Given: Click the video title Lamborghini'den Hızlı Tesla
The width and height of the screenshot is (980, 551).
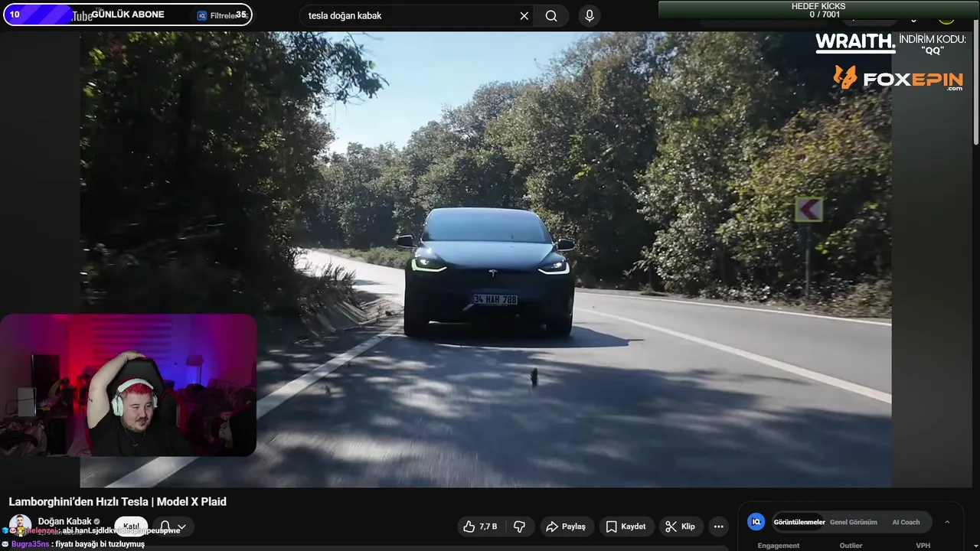Looking at the screenshot, I should click(117, 502).
